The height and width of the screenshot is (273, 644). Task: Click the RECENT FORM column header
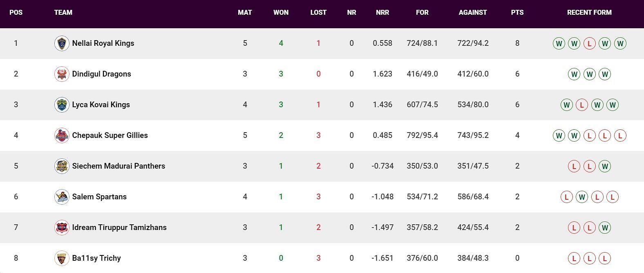pos(589,12)
